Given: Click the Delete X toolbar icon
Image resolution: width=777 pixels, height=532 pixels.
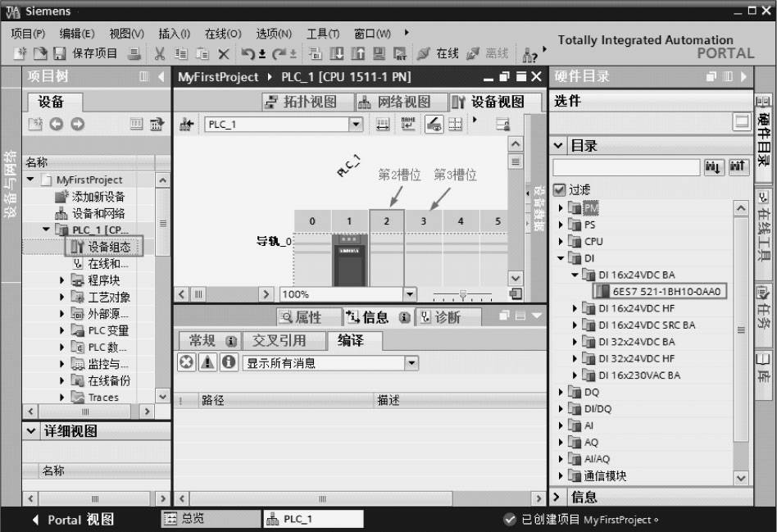Looking at the screenshot, I should click(224, 54).
